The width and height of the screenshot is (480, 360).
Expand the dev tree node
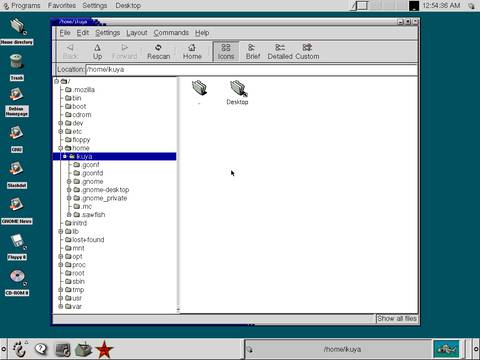61,123
